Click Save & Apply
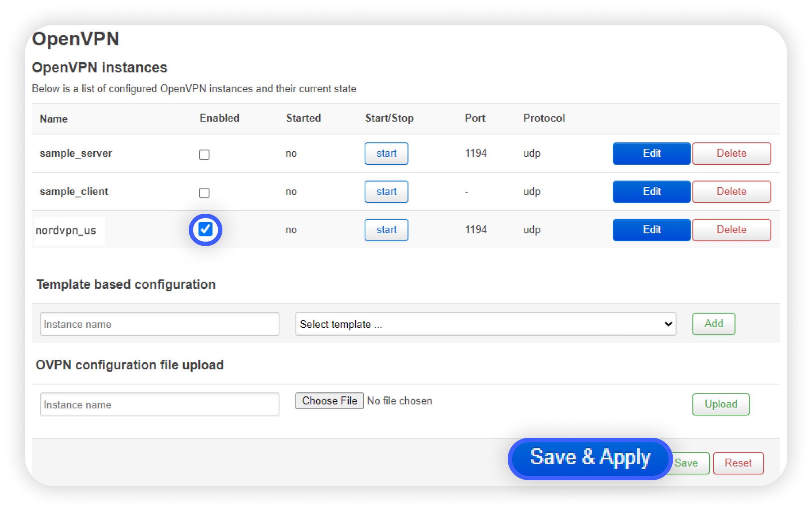 pos(590,458)
